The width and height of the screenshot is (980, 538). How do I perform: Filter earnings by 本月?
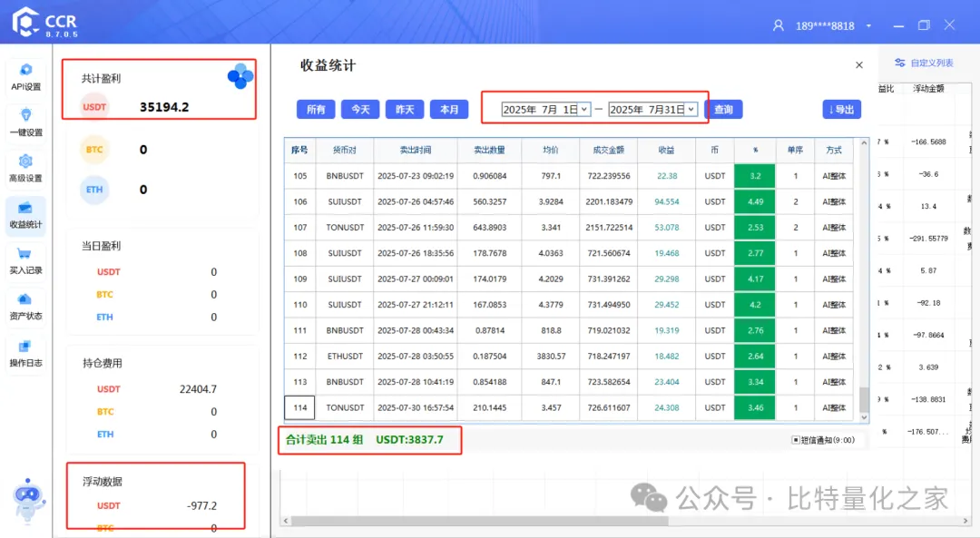(x=449, y=110)
